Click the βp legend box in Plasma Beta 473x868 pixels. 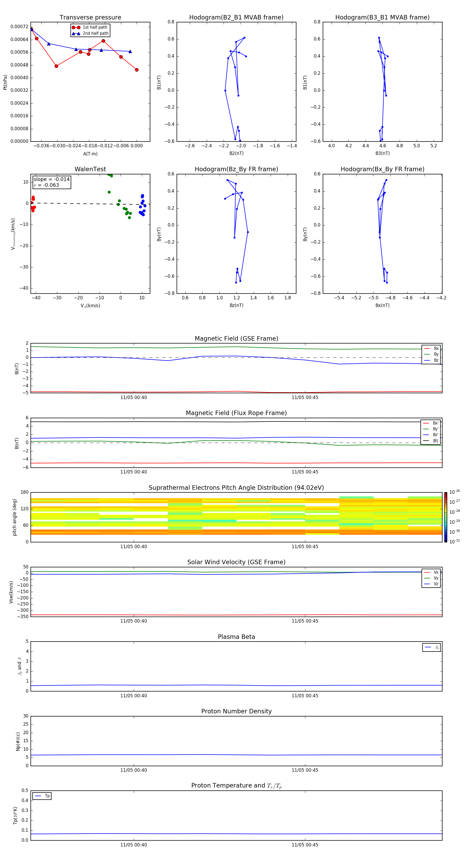(x=431, y=648)
